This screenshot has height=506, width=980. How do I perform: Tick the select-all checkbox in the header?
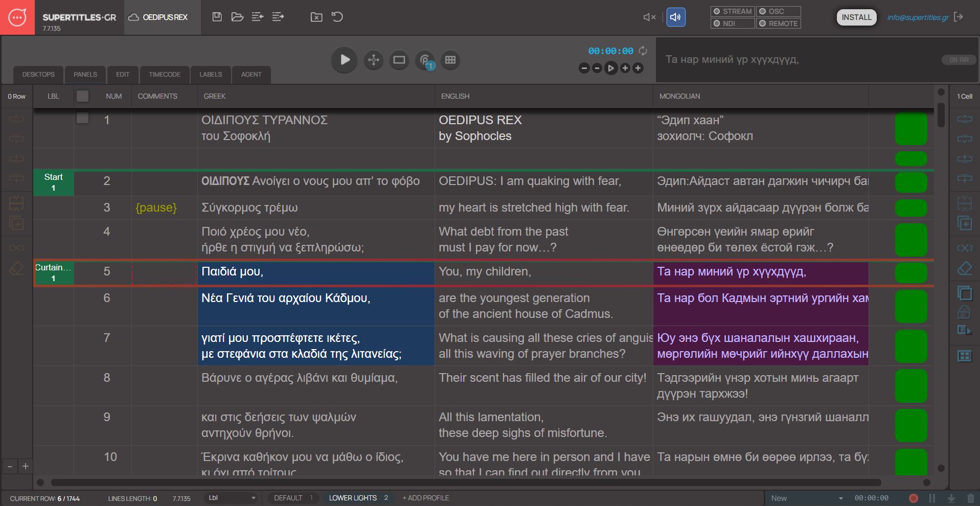pyautogui.click(x=82, y=96)
